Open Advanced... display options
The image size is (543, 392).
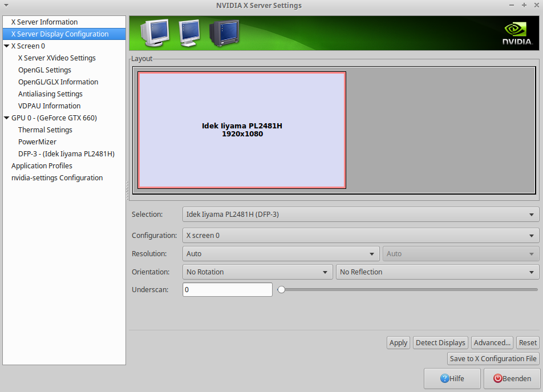click(x=492, y=342)
